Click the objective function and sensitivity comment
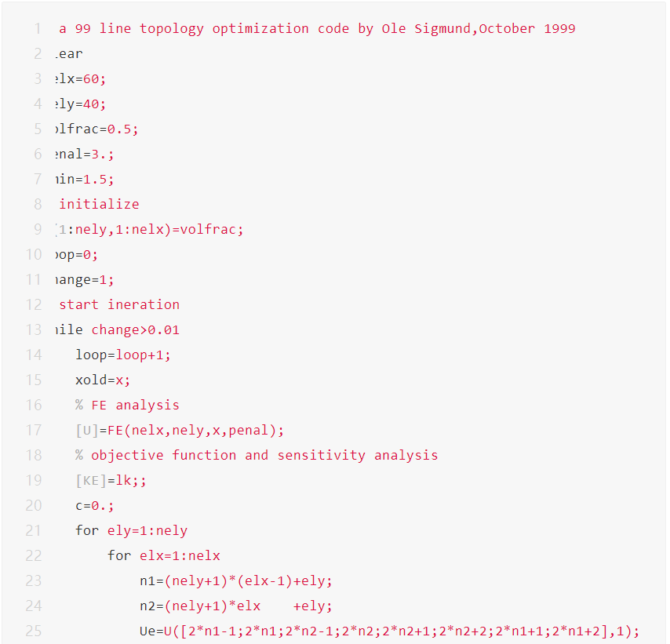 click(257, 456)
